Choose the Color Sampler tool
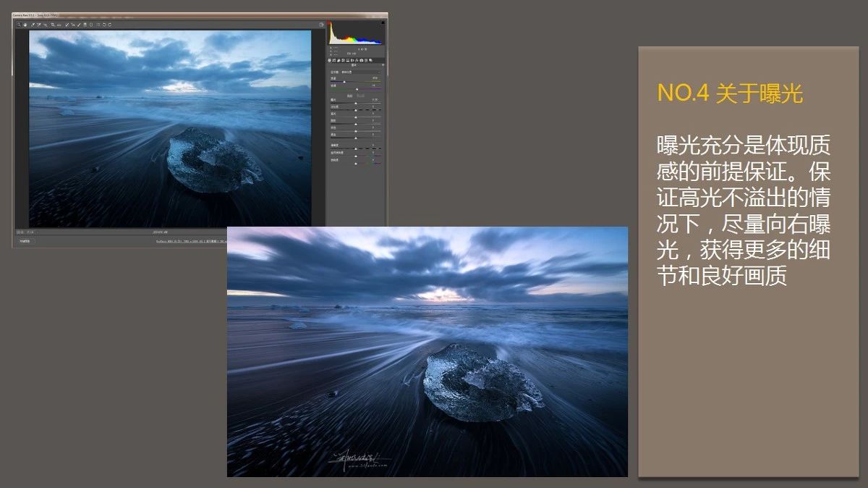 click(39, 25)
